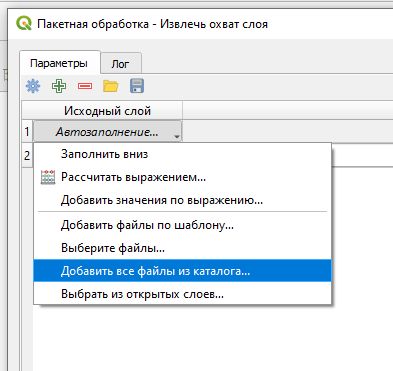Add a row with green plus icon

point(59,86)
